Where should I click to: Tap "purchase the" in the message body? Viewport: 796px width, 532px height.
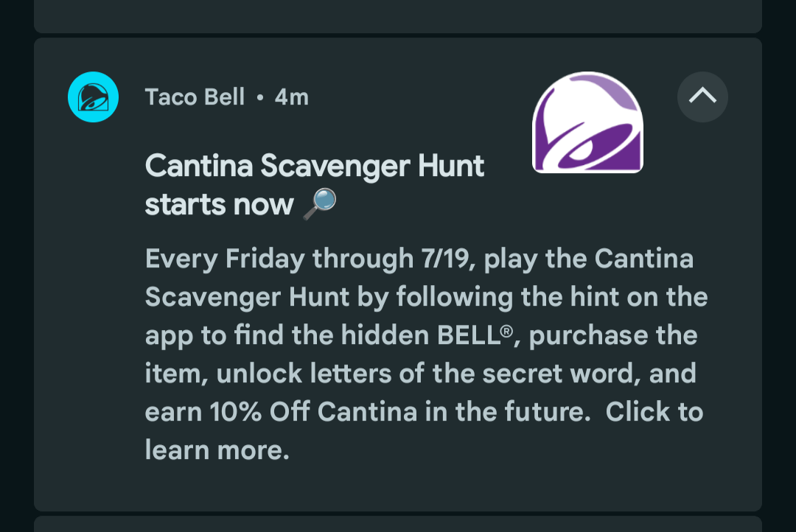coord(613,335)
